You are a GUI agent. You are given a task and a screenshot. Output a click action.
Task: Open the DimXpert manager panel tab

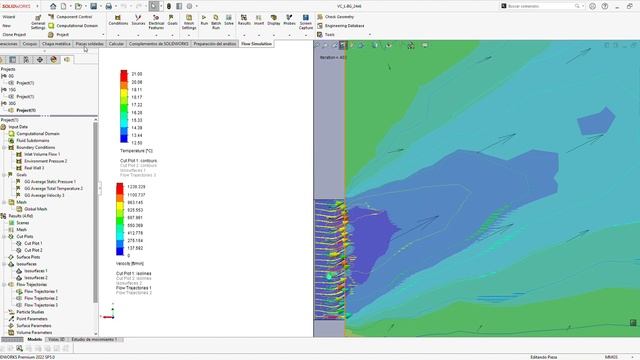40,60
